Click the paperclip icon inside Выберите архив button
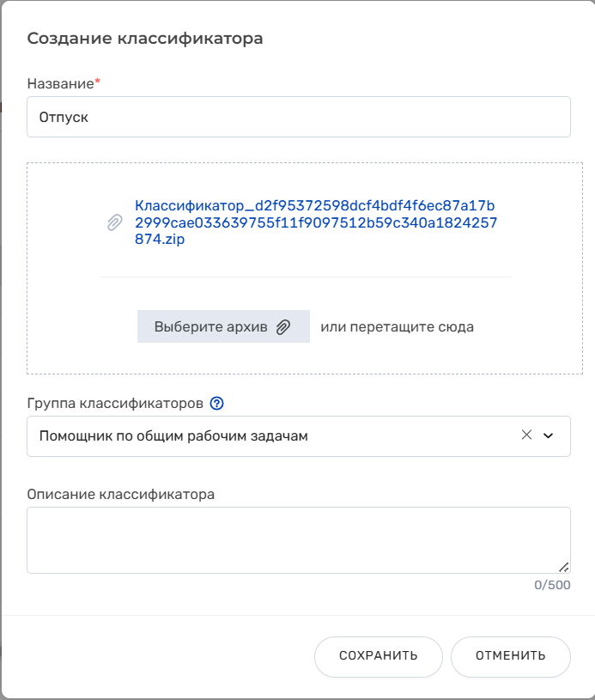 (x=283, y=326)
